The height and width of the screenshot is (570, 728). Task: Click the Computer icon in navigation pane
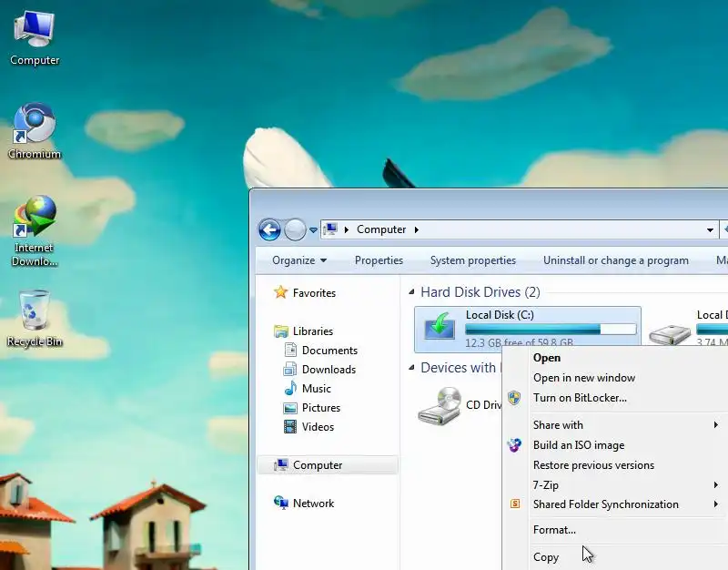coord(281,464)
